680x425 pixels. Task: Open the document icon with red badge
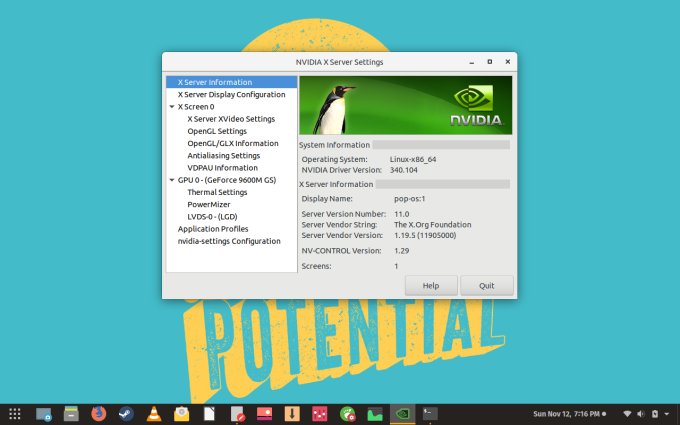[238, 414]
